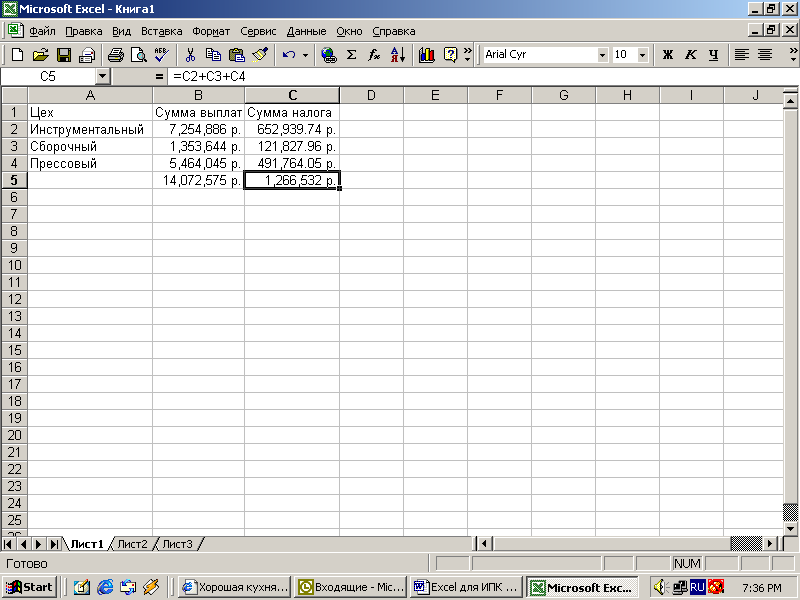This screenshot has height=600, width=800.
Task: Sort ascending with the A-Я icon
Action: click(x=397, y=55)
